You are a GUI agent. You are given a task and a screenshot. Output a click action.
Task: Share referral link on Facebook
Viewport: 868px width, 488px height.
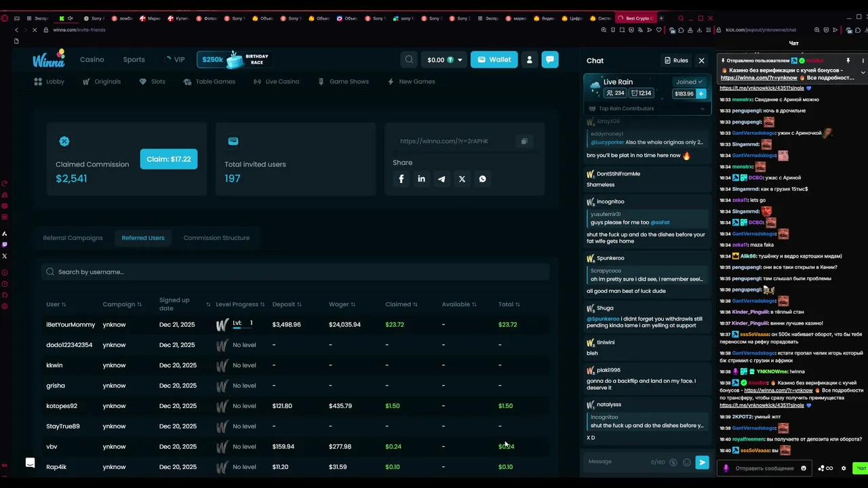tap(401, 179)
